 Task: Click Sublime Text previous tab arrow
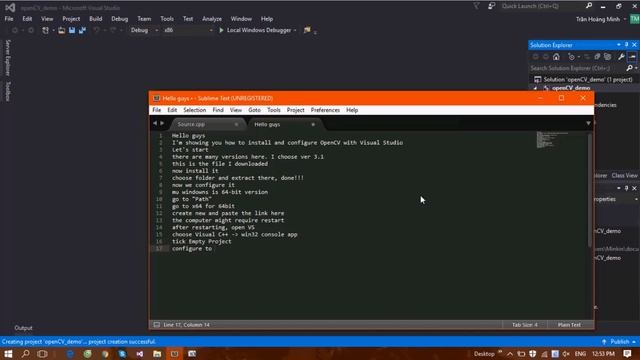point(155,123)
